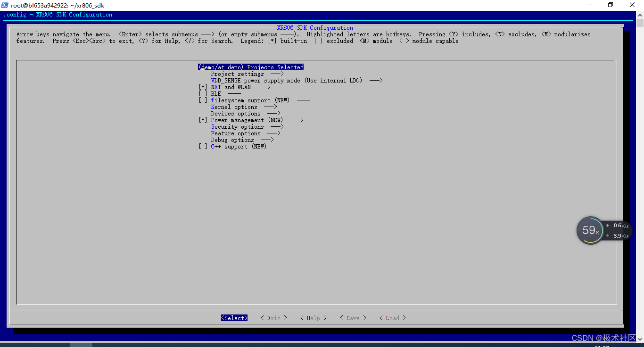644x347 pixels.
Task: Click the .config - XR806 SDK Configuration header
Action: [x=58, y=15]
